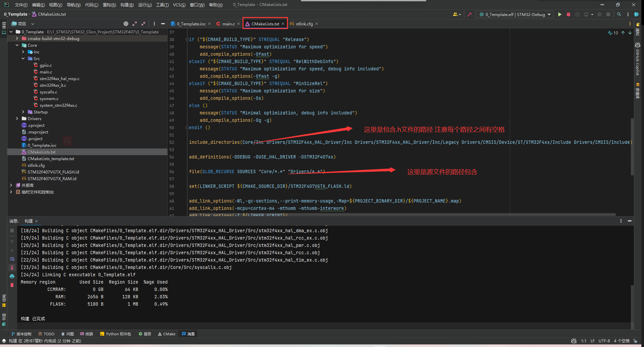Image resolution: width=644 pixels, height=347 pixels.
Task: Expand the Startup folder
Action: [22, 112]
